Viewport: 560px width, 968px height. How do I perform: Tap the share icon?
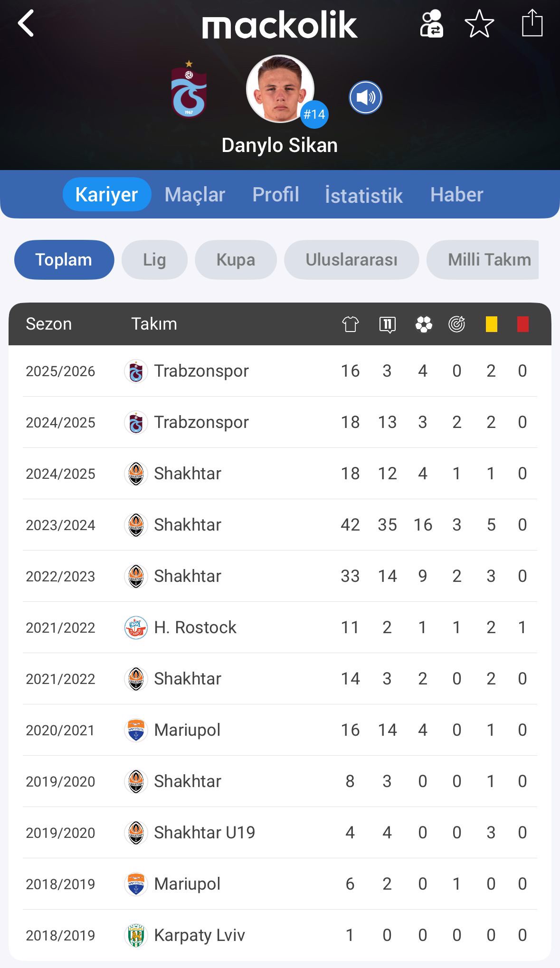tap(532, 23)
